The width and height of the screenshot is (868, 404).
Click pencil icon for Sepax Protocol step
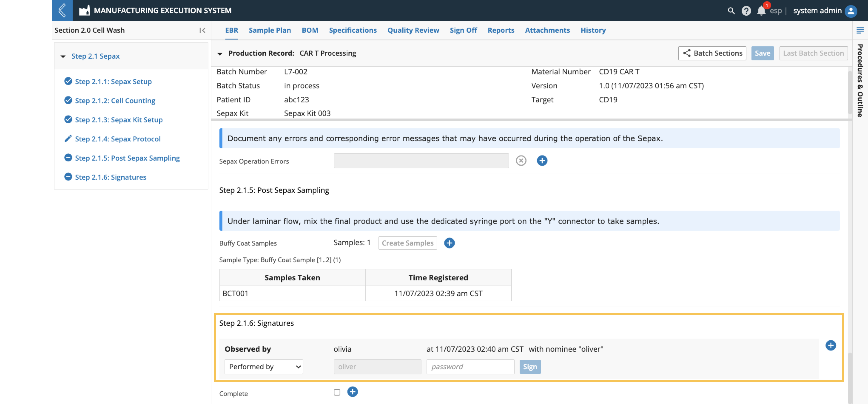pyautogui.click(x=68, y=139)
